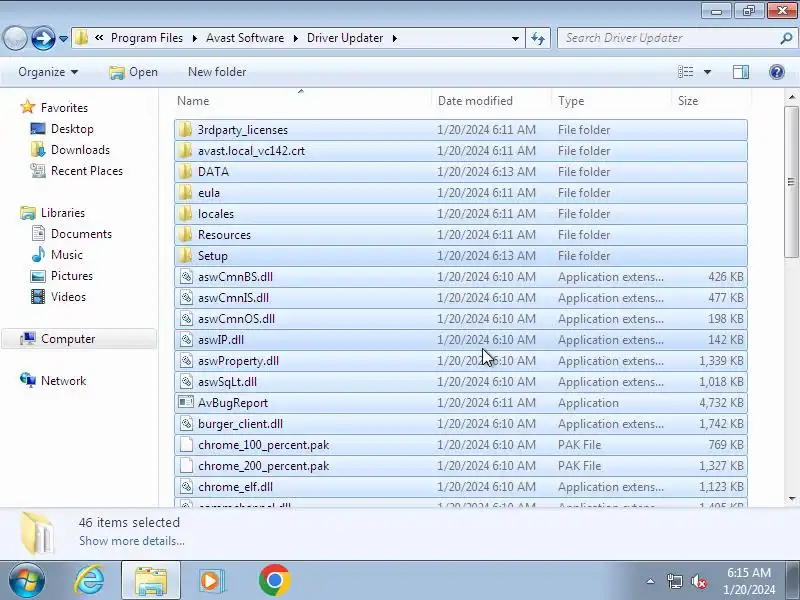Select Favorites in navigation pane
The height and width of the screenshot is (600, 800).
point(64,108)
